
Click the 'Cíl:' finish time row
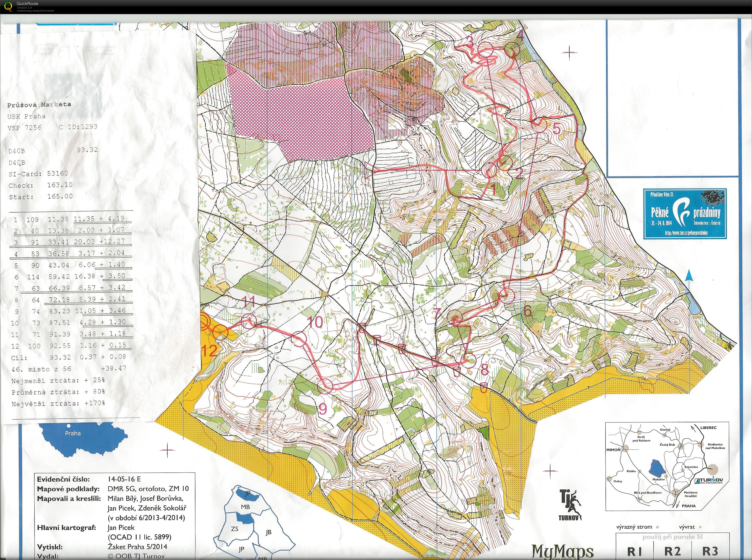tap(69, 357)
